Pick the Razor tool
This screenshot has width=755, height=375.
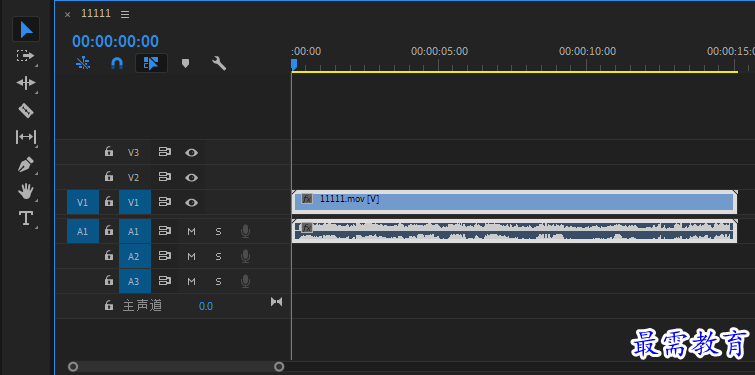tap(26, 111)
